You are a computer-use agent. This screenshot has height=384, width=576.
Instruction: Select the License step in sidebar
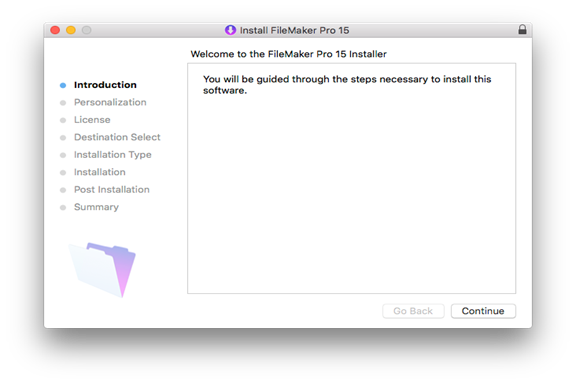[x=92, y=120]
